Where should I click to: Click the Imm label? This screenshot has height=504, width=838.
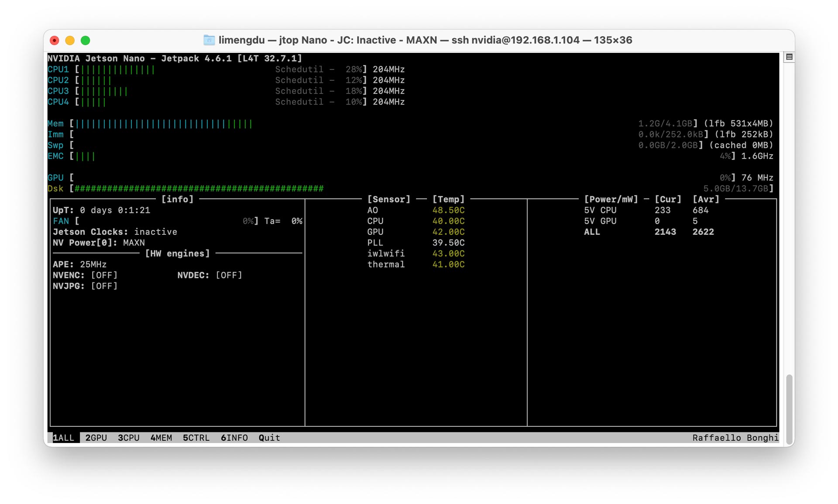point(55,134)
